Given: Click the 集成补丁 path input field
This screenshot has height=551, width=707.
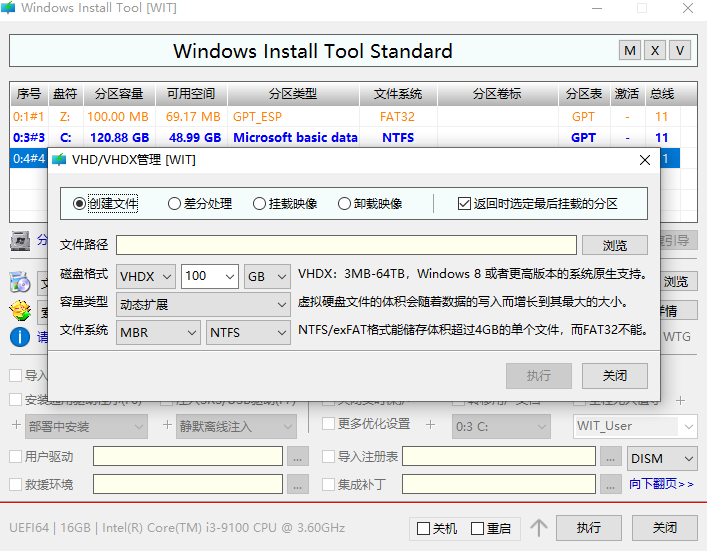Looking at the screenshot, I should [x=499, y=484].
